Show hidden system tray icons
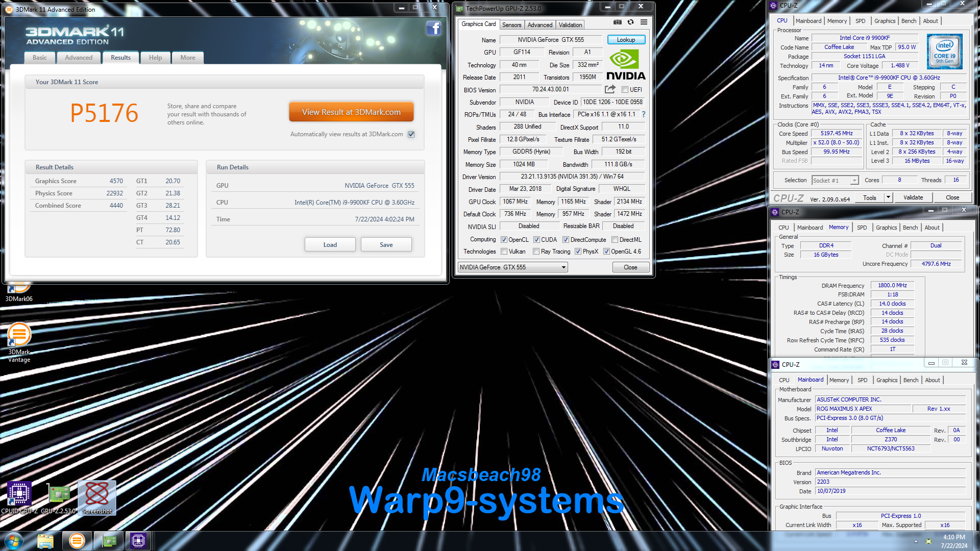This screenshot has height=551, width=980. coord(916,541)
